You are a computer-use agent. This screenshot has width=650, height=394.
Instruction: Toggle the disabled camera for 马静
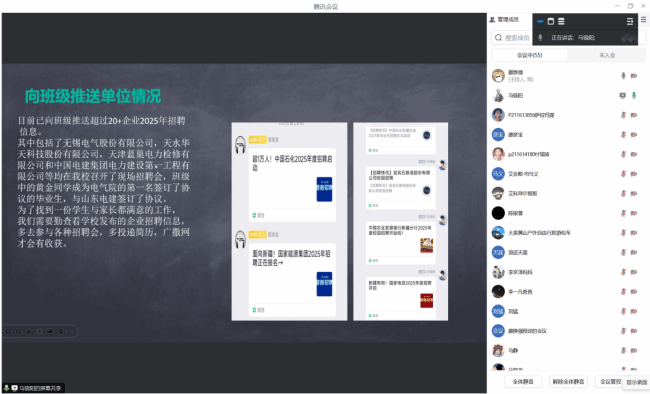pos(634,350)
